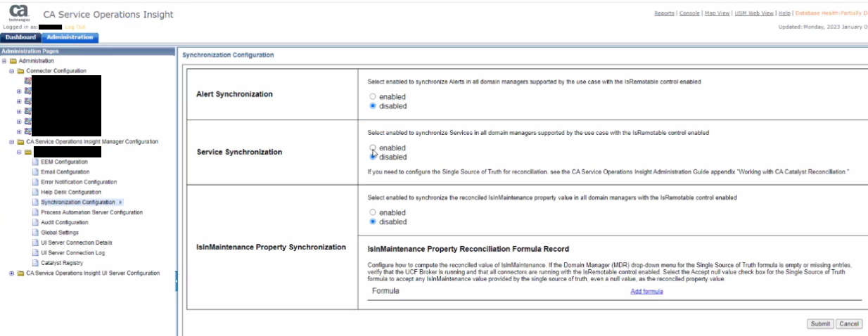The width and height of the screenshot is (868, 336).
Task: Open the Map View link
Action: point(717,13)
